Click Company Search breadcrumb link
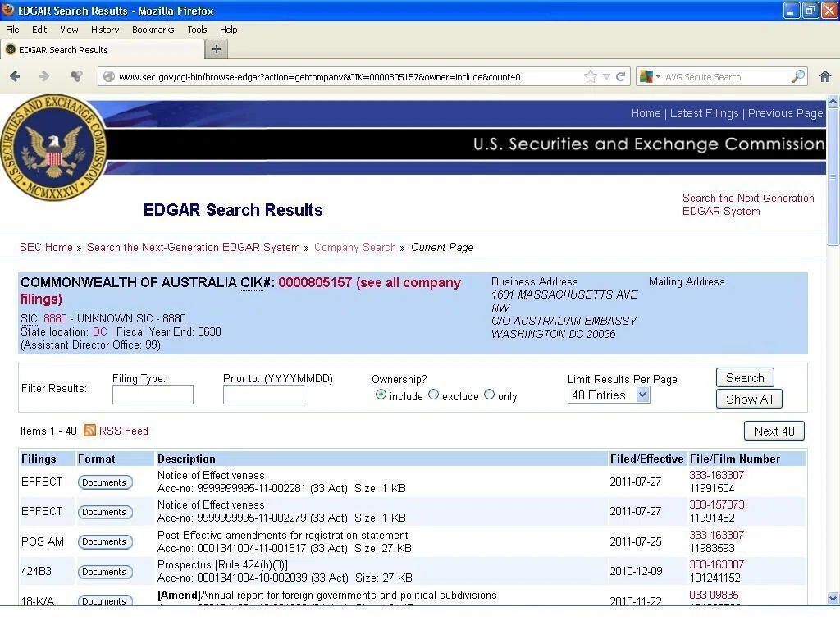The width and height of the screenshot is (840, 630). (x=354, y=248)
